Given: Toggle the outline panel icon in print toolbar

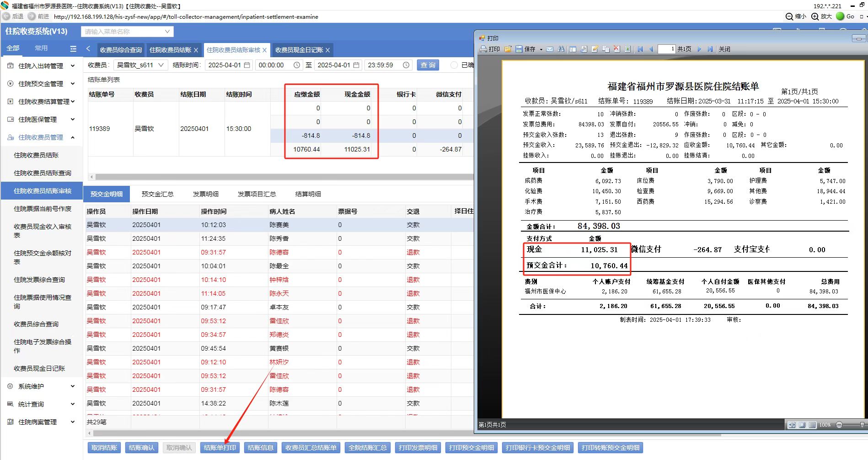Looking at the screenshot, I should coord(573,49).
